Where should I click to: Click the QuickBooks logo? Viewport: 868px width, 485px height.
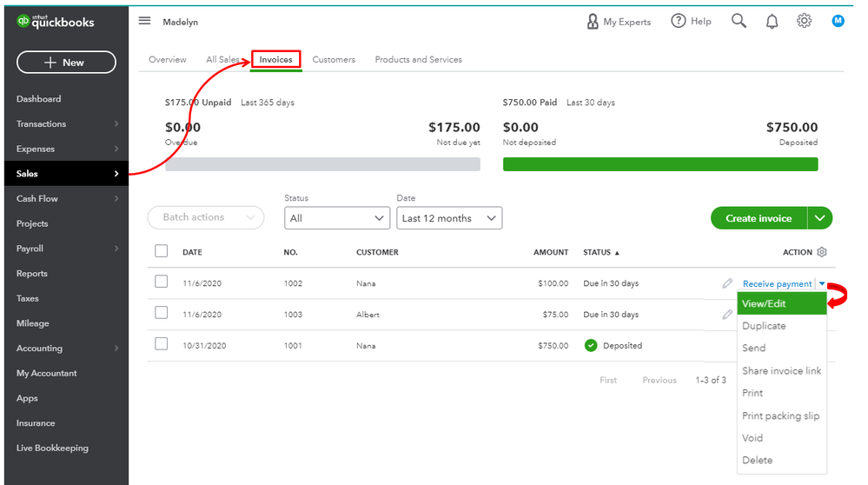pos(56,22)
